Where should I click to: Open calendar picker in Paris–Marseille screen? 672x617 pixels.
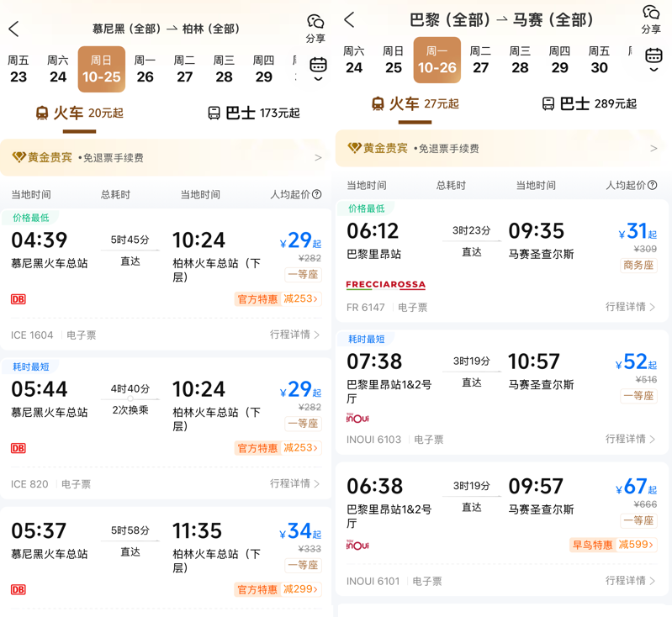tap(653, 60)
